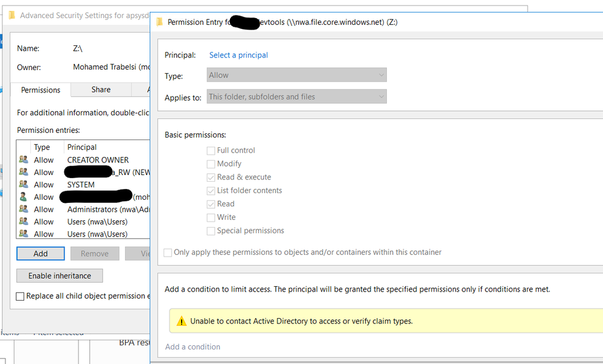Click the Type column header
Image resolution: width=603 pixels, height=364 pixels.
click(42, 147)
